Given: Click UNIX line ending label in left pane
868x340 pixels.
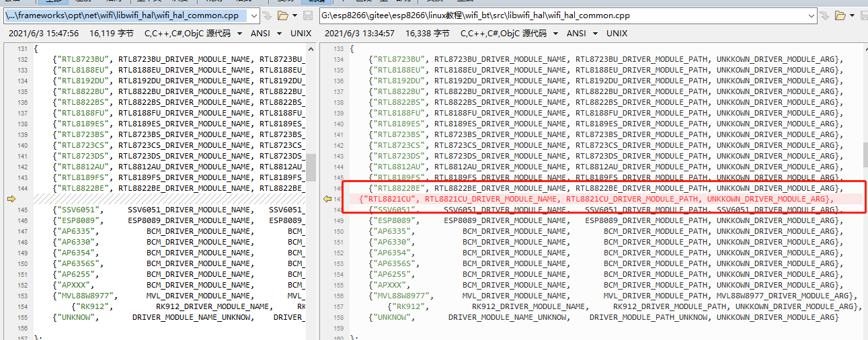Looking at the screenshot, I should [301, 33].
